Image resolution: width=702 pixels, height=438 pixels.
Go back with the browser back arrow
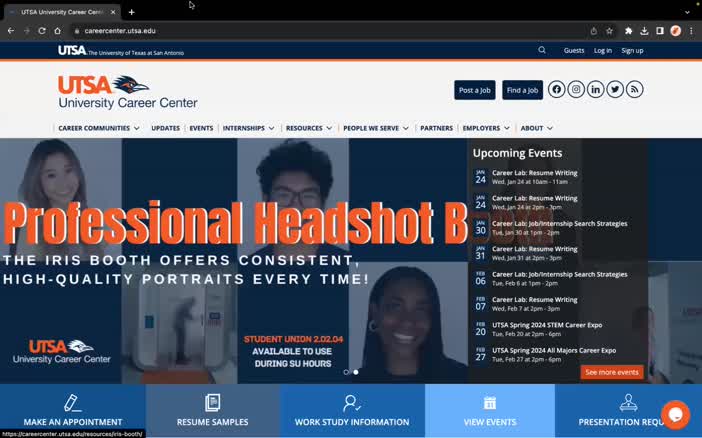tap(11, 31)
